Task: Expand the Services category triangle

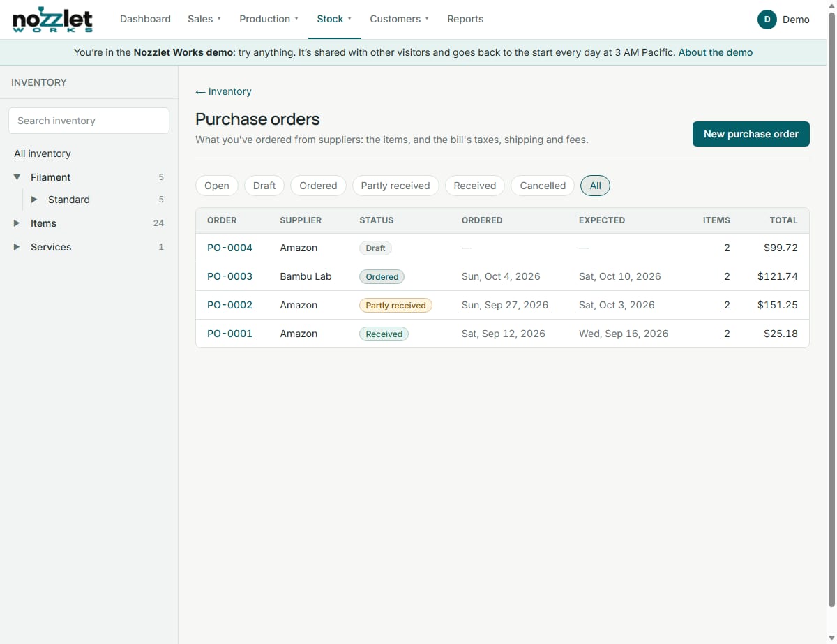Action: tap(17, 247)
